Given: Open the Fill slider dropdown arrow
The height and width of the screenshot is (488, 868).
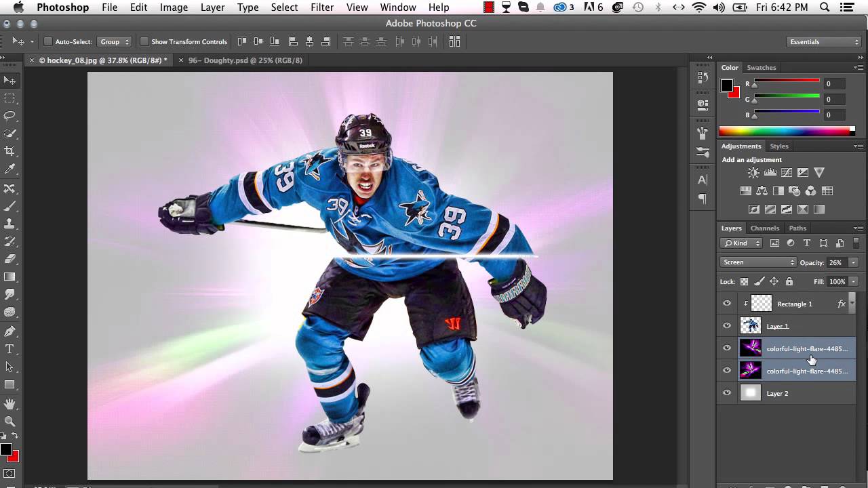Looking at the screenshot, I should [x=853, y=281].
